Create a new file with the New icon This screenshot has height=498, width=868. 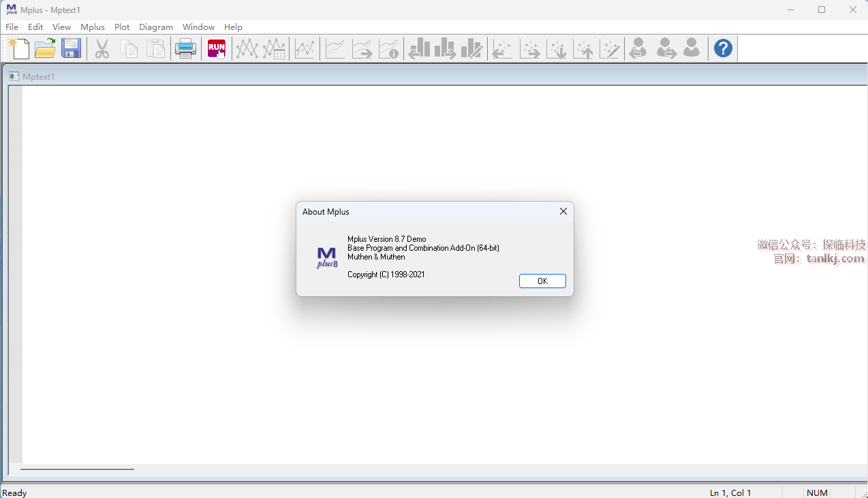[18, 48]
